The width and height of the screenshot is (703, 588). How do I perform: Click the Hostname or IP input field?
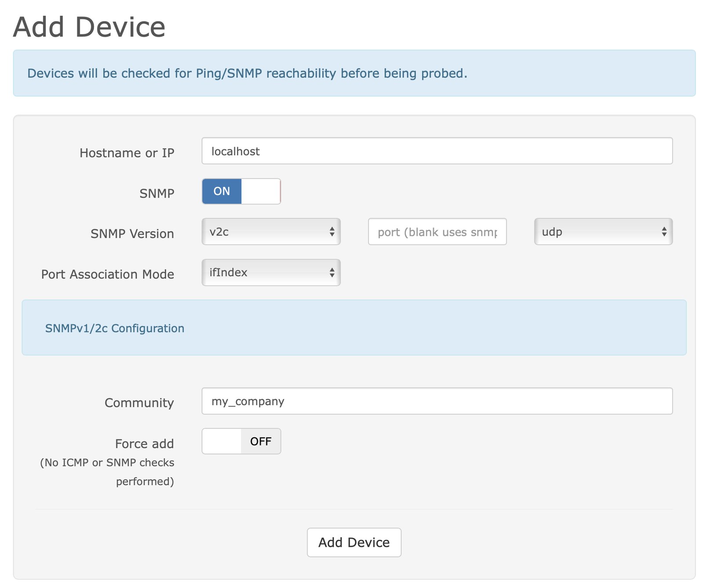[x=437, y=151]
